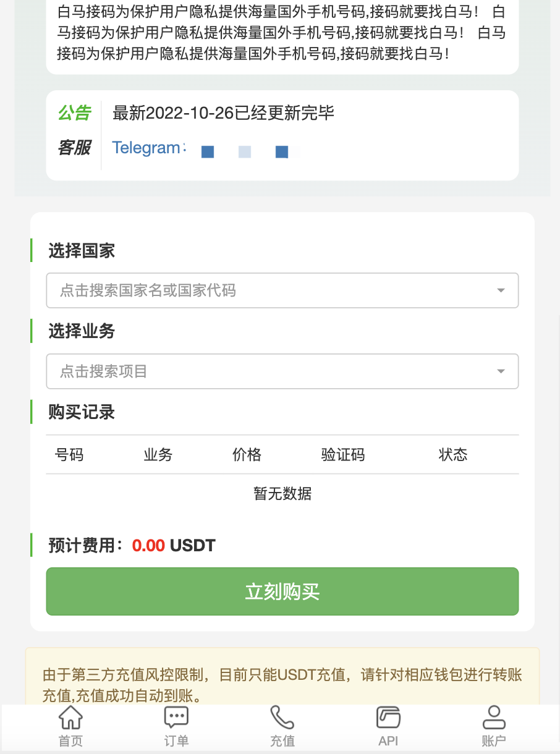
Task: Click the 验证码 column header
Action: coord(343,455)
